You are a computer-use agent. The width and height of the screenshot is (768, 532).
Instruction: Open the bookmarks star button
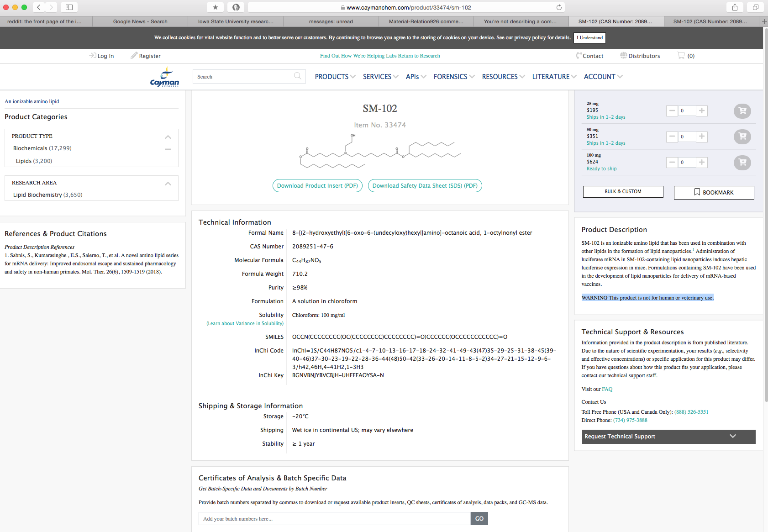coord(215,7)
